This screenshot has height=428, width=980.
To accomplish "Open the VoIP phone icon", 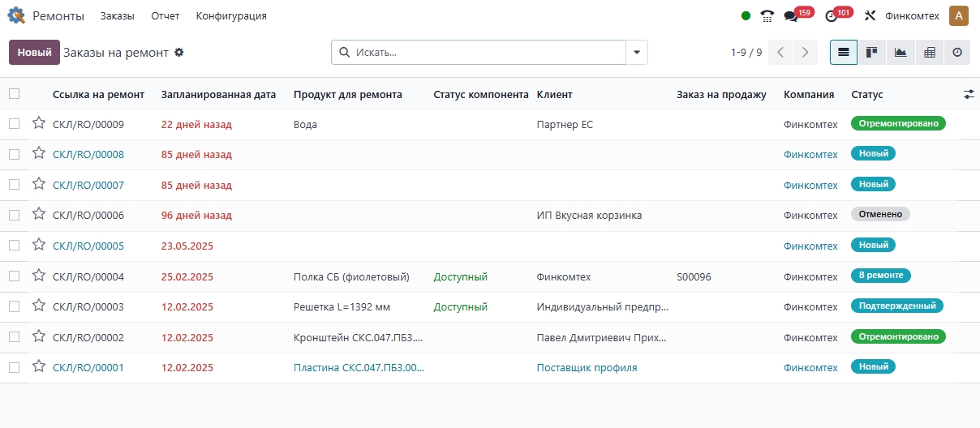I will coord(767,15).
